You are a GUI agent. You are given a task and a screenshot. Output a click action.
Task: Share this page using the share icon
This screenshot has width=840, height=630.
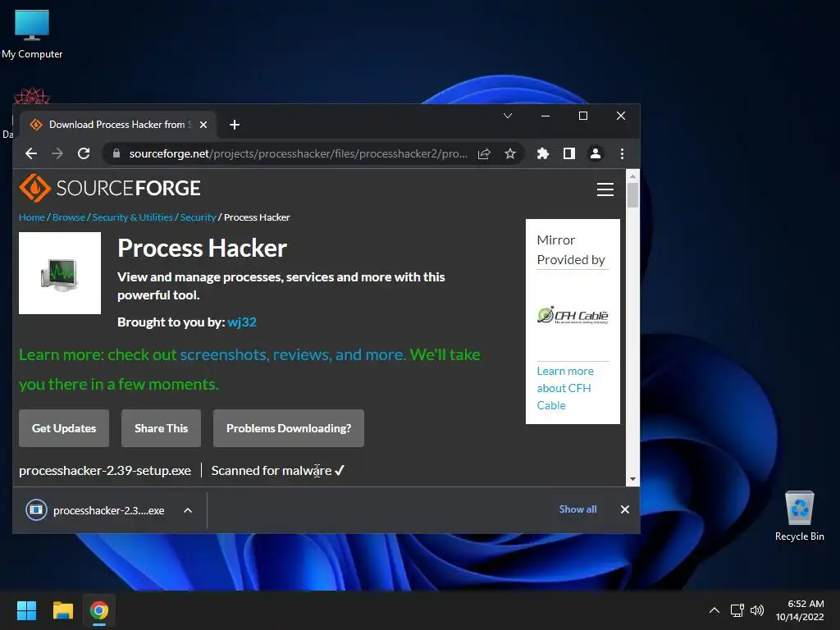484,153
